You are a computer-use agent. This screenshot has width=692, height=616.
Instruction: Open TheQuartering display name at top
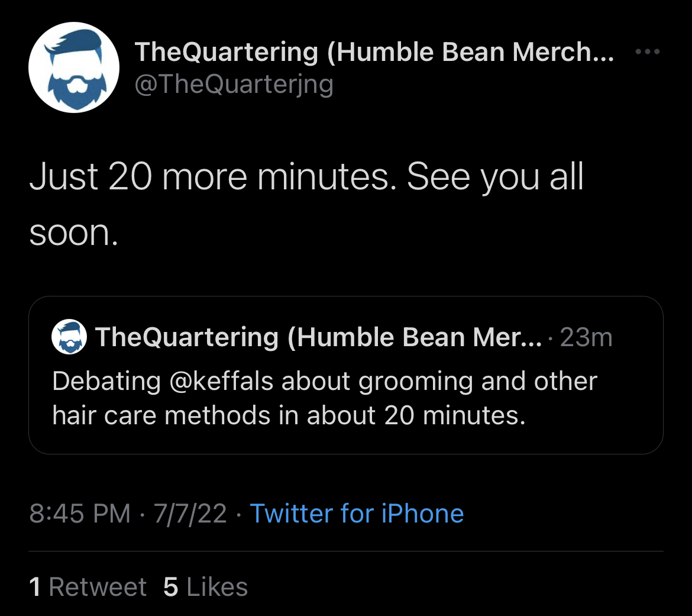coord(374,51)
